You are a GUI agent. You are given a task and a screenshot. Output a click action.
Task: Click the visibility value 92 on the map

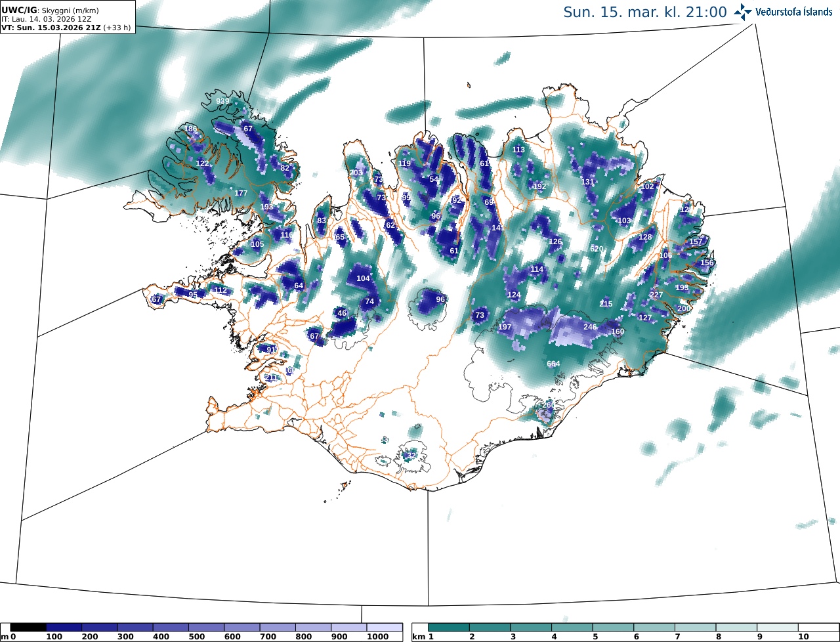click(457, 200)
